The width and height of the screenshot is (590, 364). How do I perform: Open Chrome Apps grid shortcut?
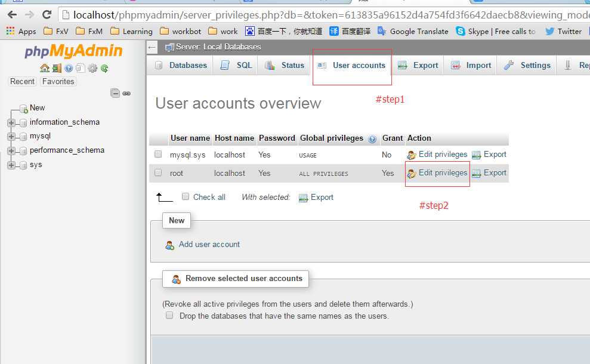(21, 31)
